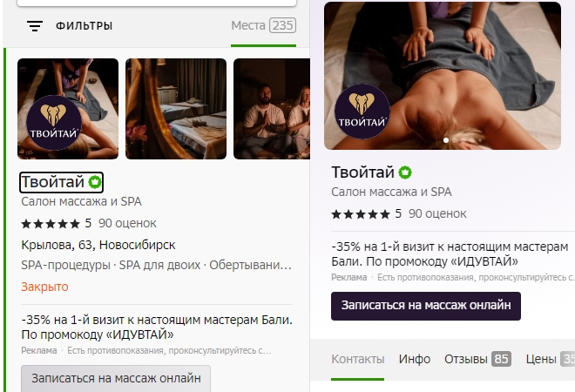Image resolution: width=575 pixels, height=392 pixels.
Task: Click the 90 оценок ratings link in right panel
Action: click(437, 213)
